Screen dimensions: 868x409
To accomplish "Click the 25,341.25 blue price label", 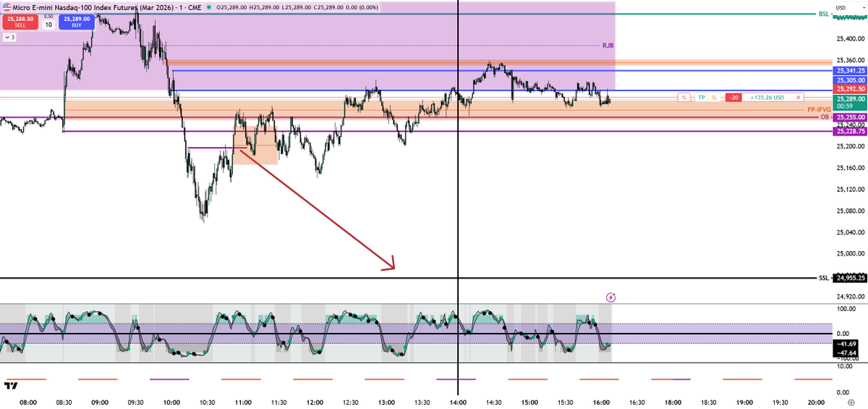I will tap(851, 71).
